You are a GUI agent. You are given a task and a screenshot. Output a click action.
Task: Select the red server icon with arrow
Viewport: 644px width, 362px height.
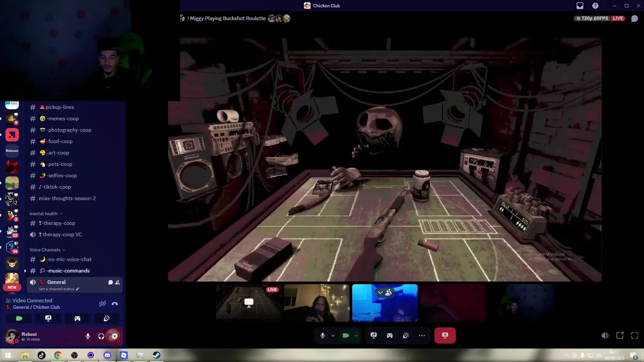pyautogui.click(x=12, y=135)
